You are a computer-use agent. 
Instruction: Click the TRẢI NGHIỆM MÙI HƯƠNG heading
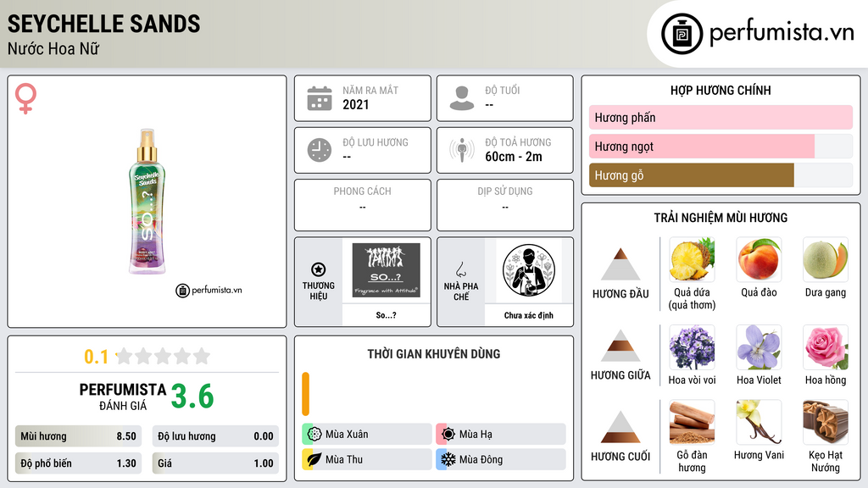coord(721,218)
